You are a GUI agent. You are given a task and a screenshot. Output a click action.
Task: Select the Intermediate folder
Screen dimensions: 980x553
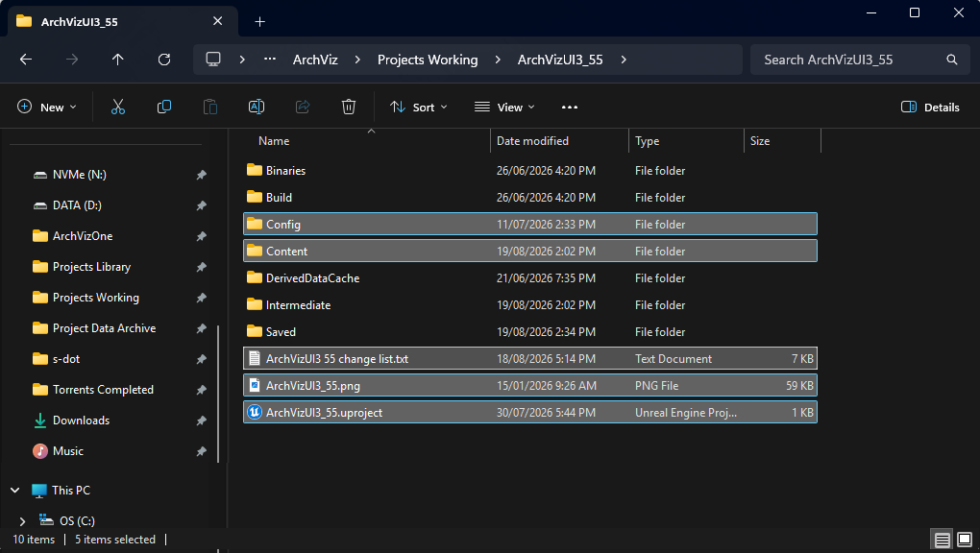click(x=530, y=305)
